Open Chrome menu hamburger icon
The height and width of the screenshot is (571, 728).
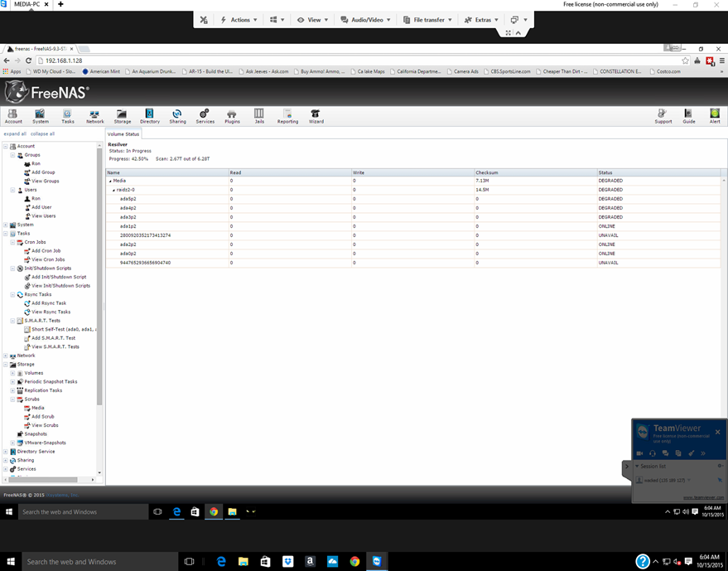tap(722, 60)
